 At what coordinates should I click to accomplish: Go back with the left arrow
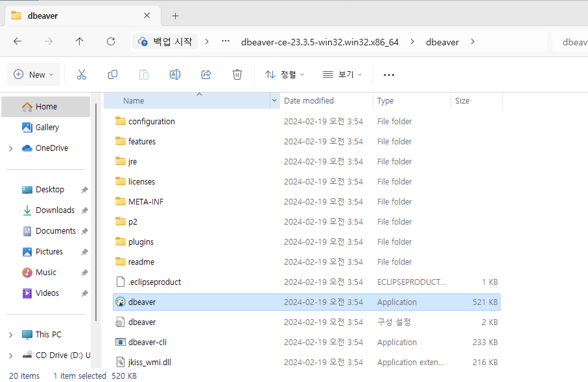click(18, 41)
